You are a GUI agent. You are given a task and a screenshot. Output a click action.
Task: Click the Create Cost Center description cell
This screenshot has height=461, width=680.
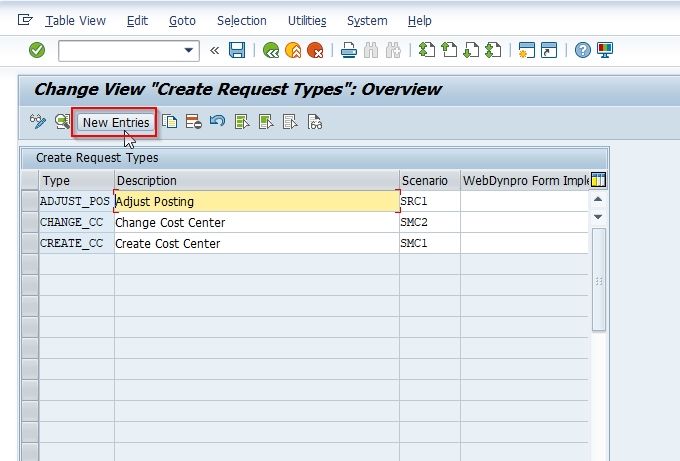257,243
